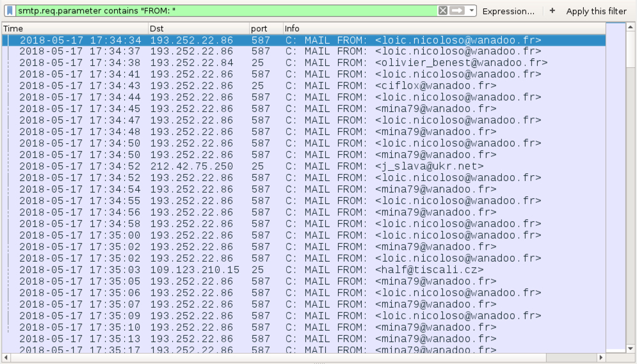Click destination 212.42.75.250

tap(192, 166)
